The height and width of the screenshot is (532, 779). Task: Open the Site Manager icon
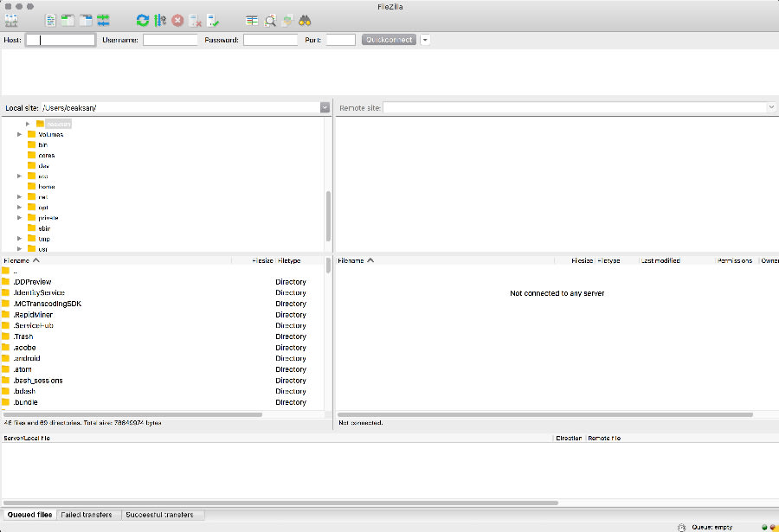point(11,21)
